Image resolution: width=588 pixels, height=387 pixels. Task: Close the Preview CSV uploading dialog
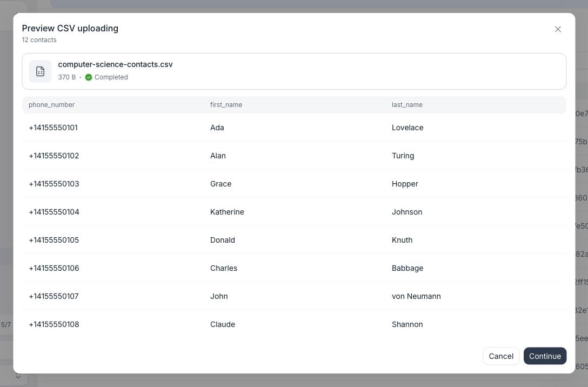(x=558, y=29)
